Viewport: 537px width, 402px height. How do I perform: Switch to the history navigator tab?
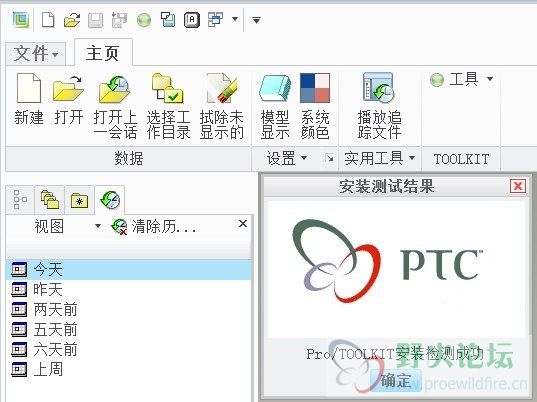[x=110, y=200]
